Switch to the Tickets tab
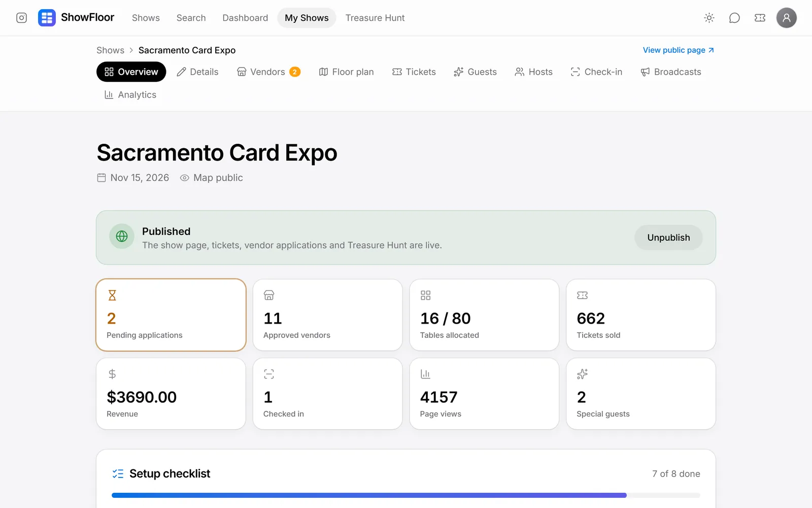Image resolution: width=812 pixels, height=508 pixels. click(414, 72)
